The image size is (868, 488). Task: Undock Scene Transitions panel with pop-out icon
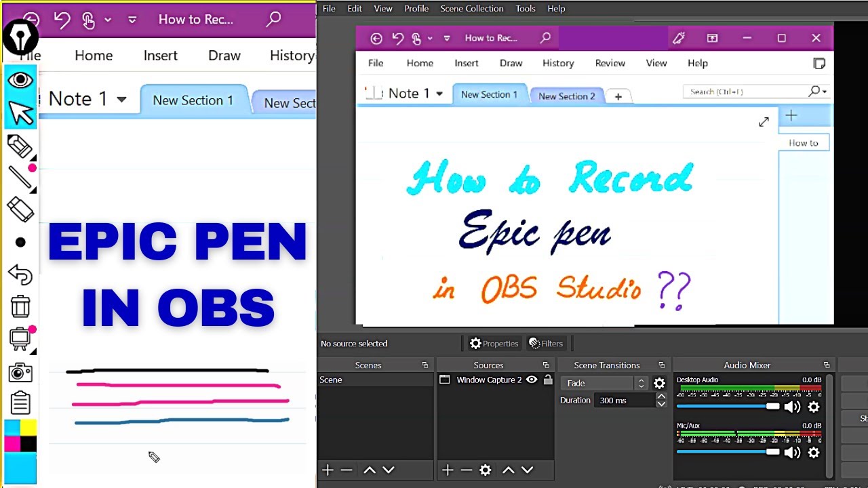point(661,365)
